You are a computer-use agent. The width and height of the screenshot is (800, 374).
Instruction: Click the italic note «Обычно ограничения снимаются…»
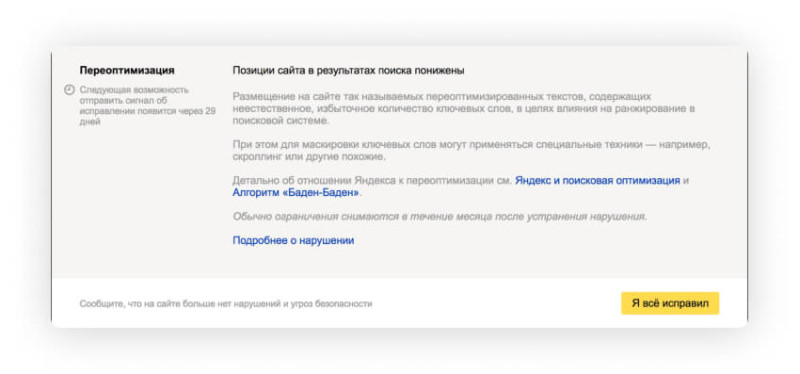(440, 216)
